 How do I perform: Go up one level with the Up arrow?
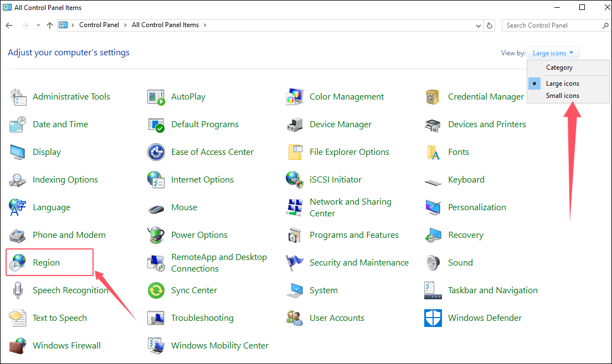coord(50,25)
